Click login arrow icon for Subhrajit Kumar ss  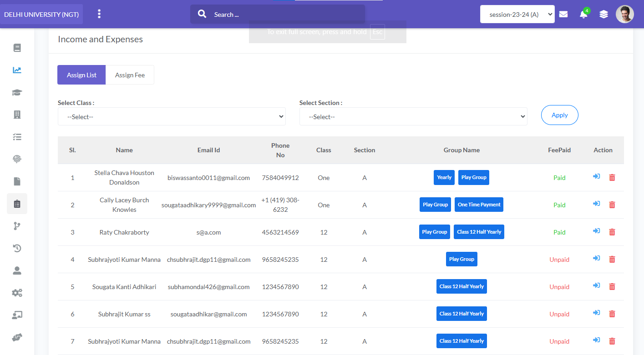(x=596, y=313)
